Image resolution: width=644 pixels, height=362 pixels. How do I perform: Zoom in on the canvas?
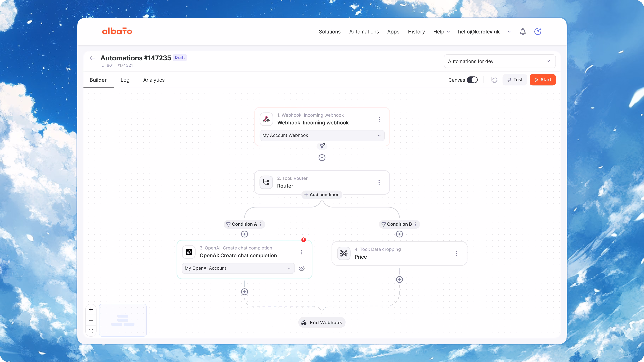coord(91,310)
